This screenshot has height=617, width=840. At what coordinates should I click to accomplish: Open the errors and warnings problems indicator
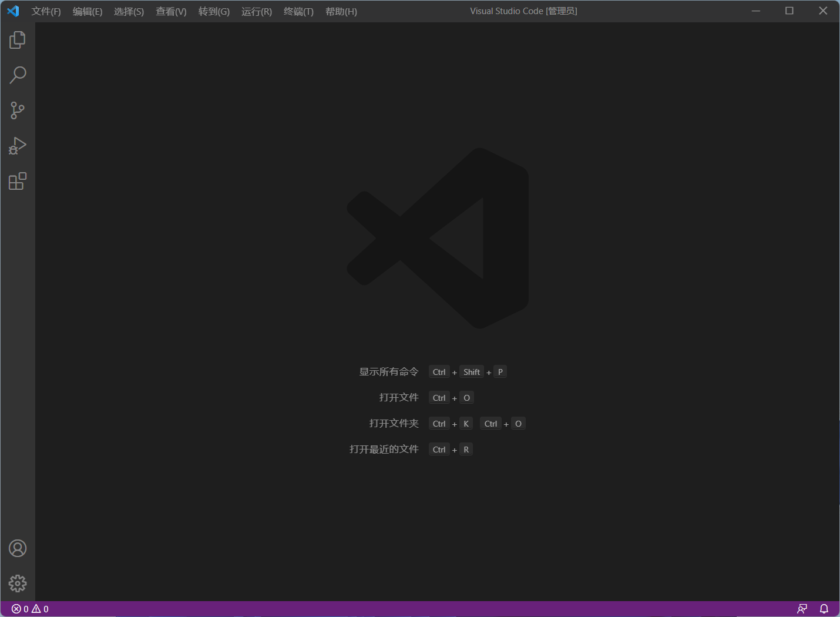coord(30,609)
